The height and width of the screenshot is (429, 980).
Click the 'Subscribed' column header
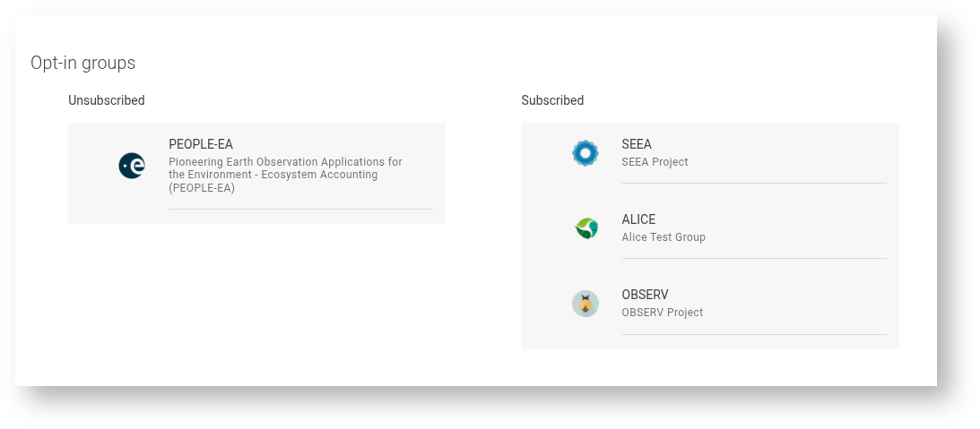(x=552, y=100)
